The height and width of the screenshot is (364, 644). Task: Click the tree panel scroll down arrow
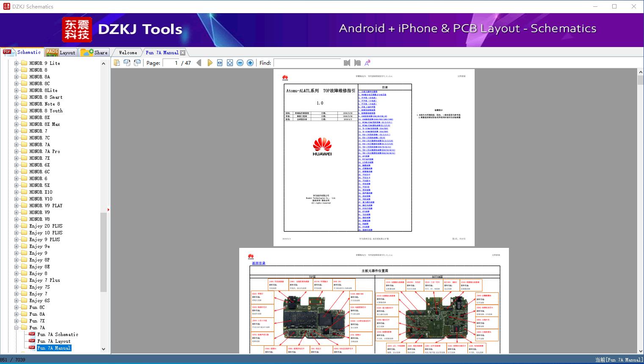(103, 349)
